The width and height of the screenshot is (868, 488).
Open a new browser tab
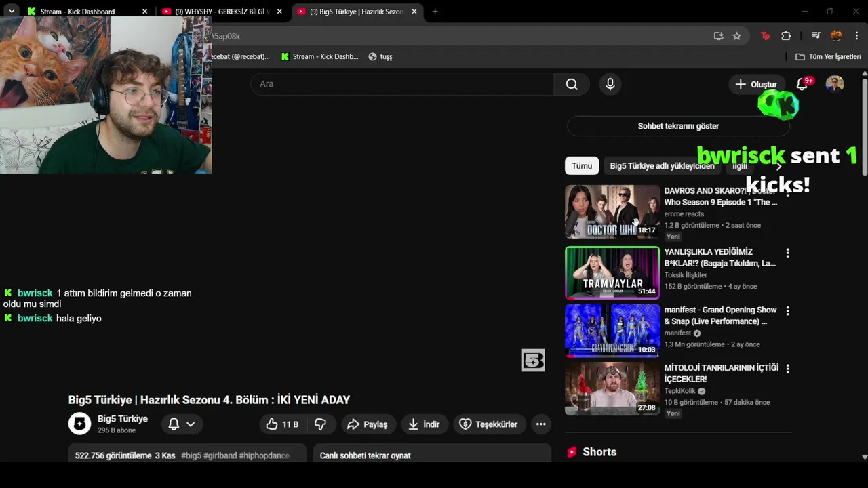(x=435, y=12)
